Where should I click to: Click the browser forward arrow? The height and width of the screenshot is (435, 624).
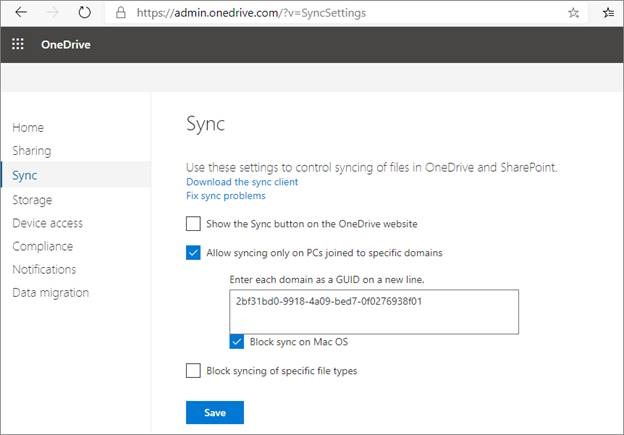tap(53, 12)
